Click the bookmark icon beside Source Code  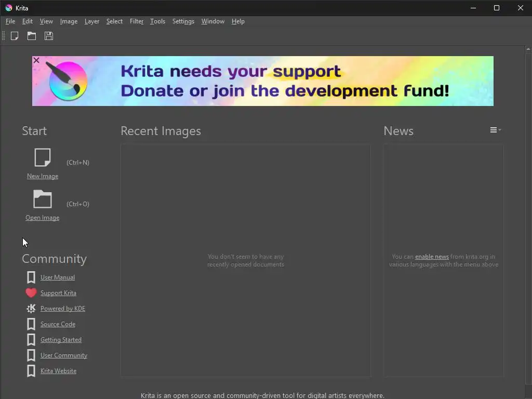click(31, 324)
